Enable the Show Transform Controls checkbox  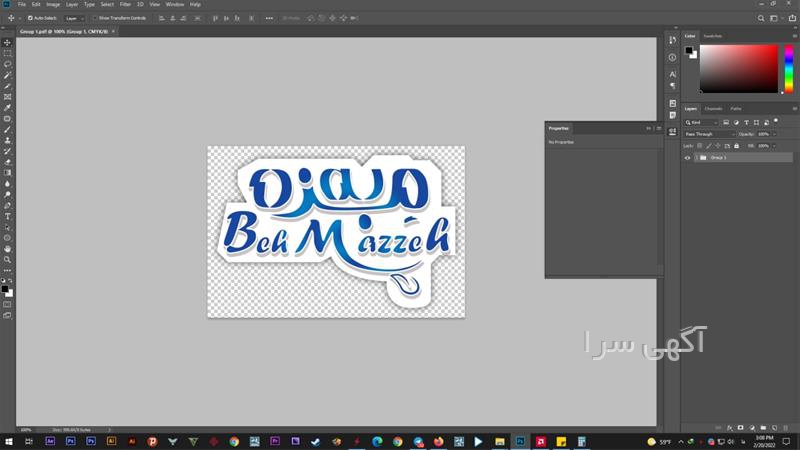point(95,18)
